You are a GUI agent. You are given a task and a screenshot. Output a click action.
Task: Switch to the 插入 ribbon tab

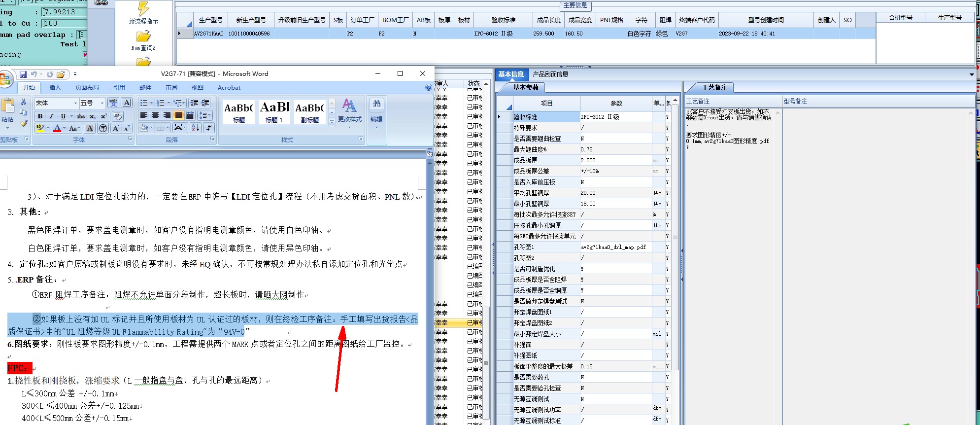point(55,87)
